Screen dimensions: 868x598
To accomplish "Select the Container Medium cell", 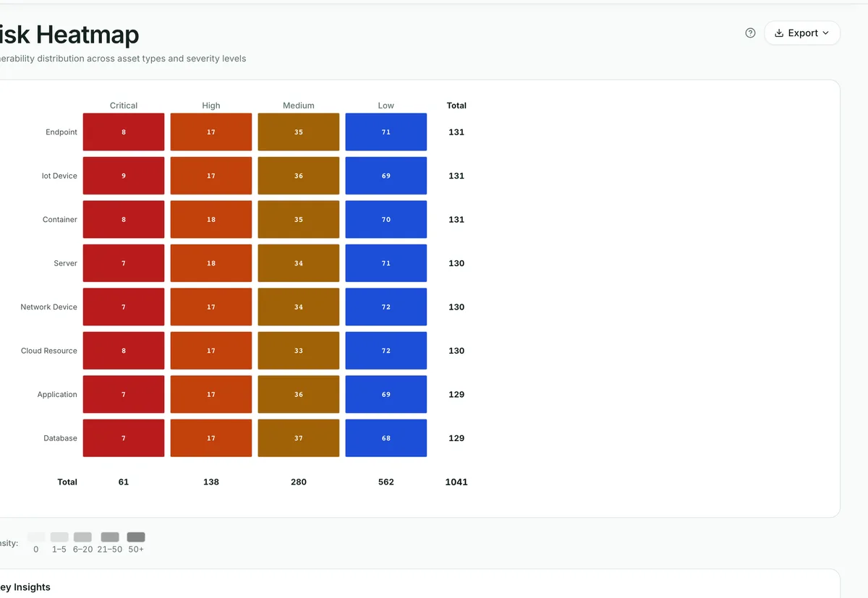I will tap(299, 220).
